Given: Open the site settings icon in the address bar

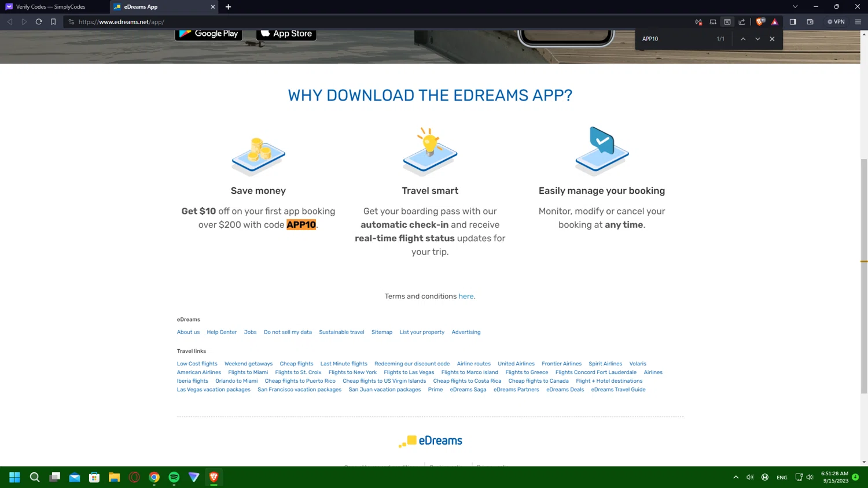Looking at the screenshot, I should pos(71,22).
